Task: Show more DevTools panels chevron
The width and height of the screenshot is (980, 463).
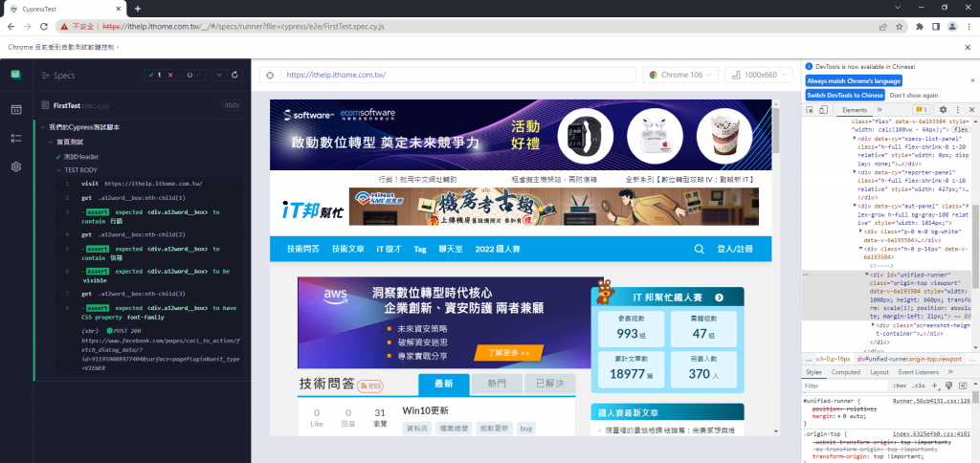Action: [880, 109]
